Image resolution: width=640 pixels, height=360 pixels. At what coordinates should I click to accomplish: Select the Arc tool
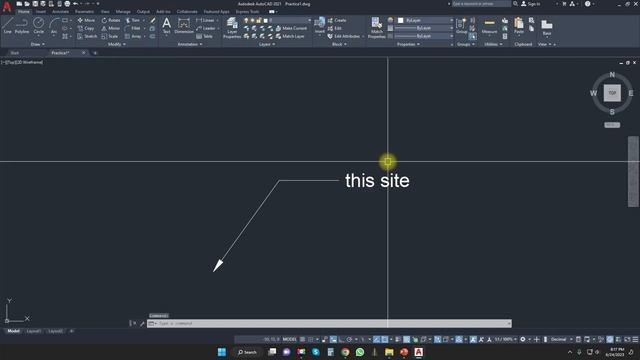53,26
